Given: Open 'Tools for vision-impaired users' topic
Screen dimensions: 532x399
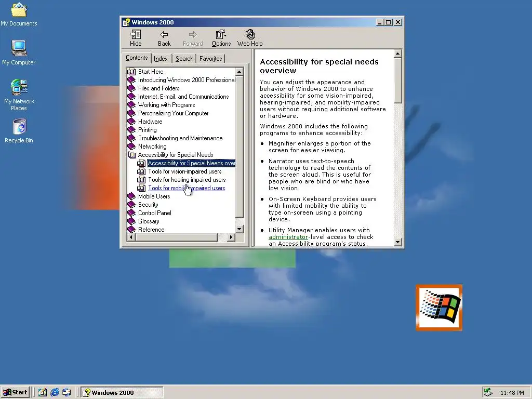Looking at the screenshot, I should 184,171.
